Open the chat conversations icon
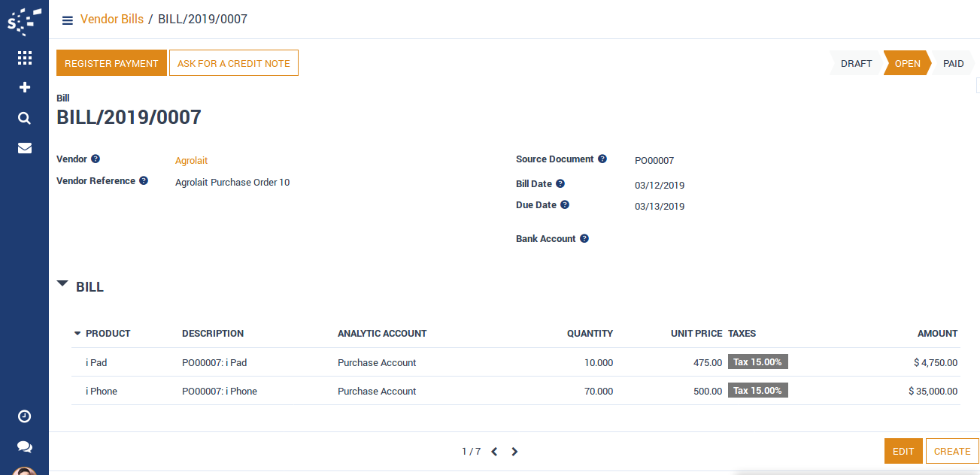 24,446
